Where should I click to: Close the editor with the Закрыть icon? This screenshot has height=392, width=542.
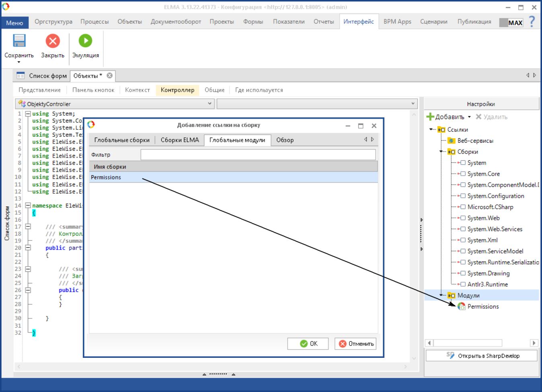tap(53, 41)
